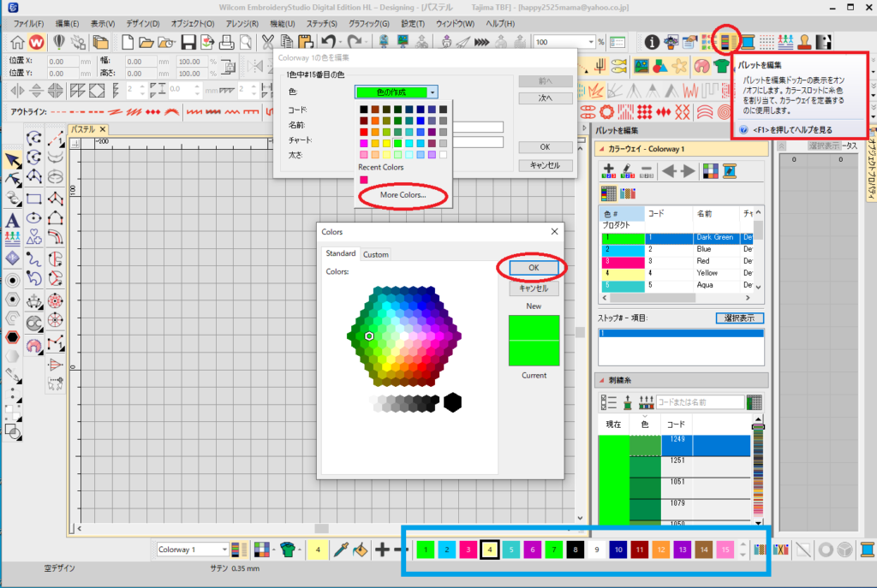Click OK in the Colorway edit dialog
This screenshot has height=588, width=877.
[546, 147]
